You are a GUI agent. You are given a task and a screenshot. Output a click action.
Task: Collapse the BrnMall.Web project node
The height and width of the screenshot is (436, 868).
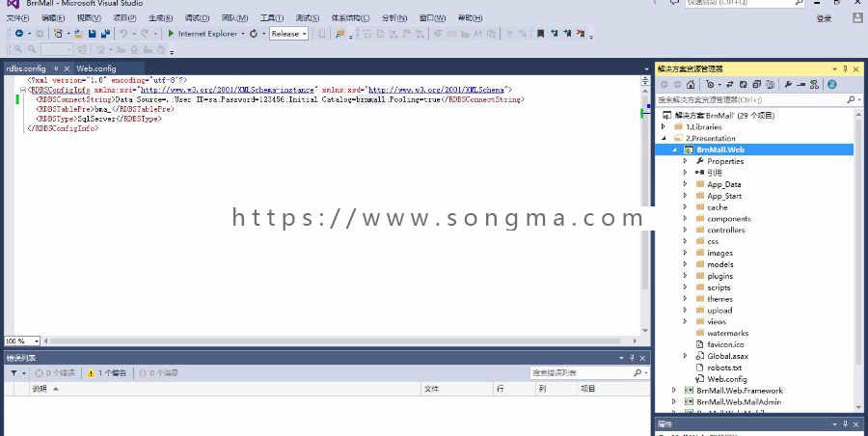point(674,150)
